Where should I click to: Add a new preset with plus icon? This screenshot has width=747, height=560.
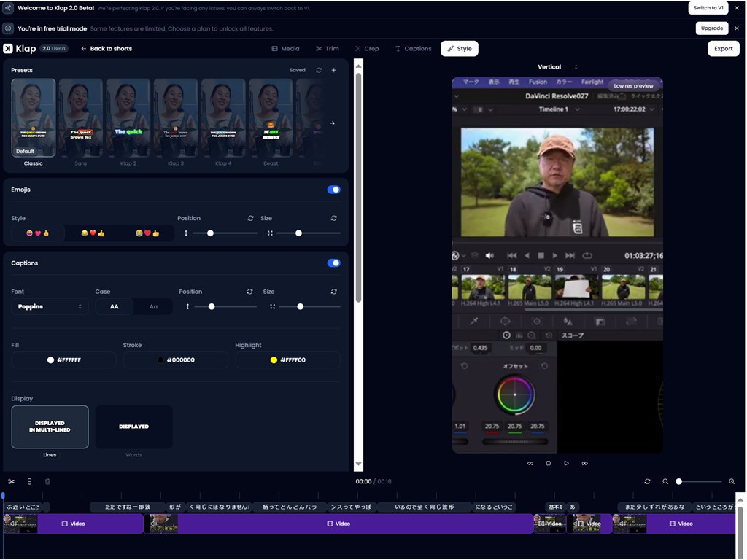[x=334, y=70]
